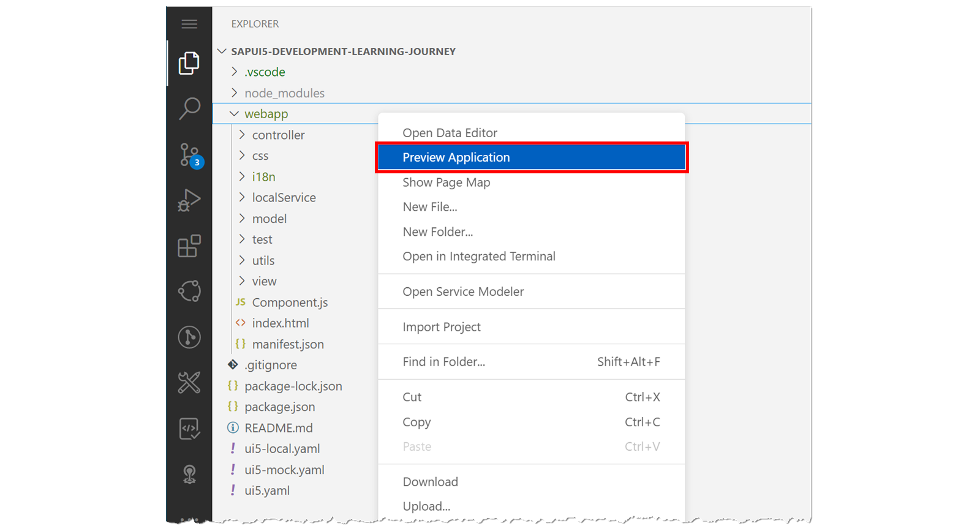The image size is (980, 531).
Task: Select the Explorer files icon
Action: pyautogui.click(x=189, y=63)
